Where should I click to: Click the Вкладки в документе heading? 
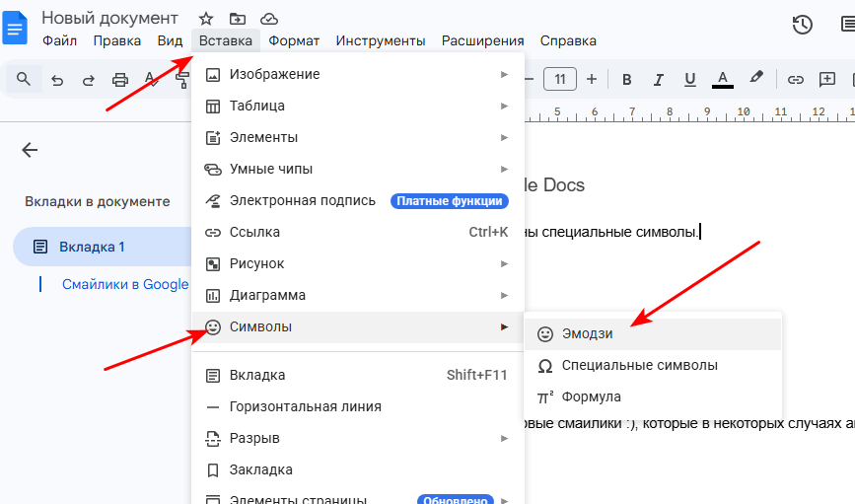point(97,202)
